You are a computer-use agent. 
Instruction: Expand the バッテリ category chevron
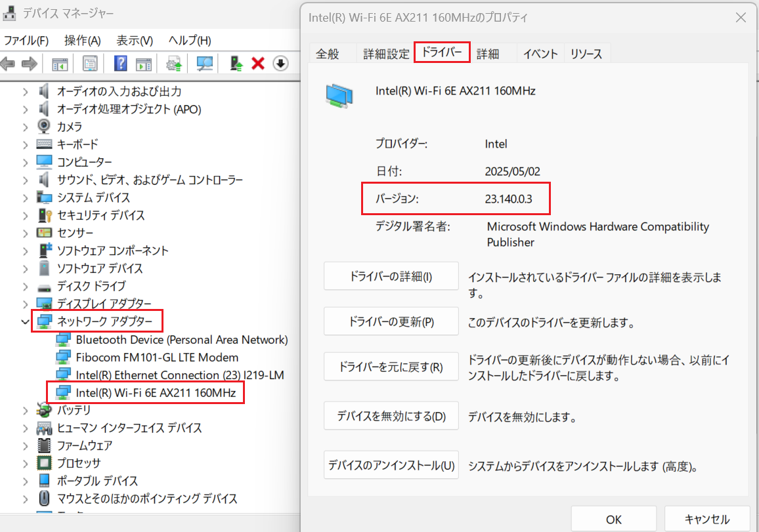pyautogui.click(x=25, y=410)
